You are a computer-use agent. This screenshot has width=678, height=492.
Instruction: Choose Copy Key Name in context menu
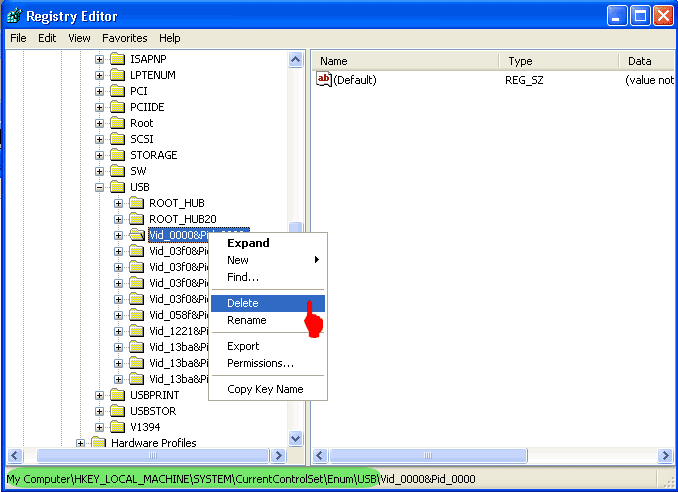(x=268, y=389)
